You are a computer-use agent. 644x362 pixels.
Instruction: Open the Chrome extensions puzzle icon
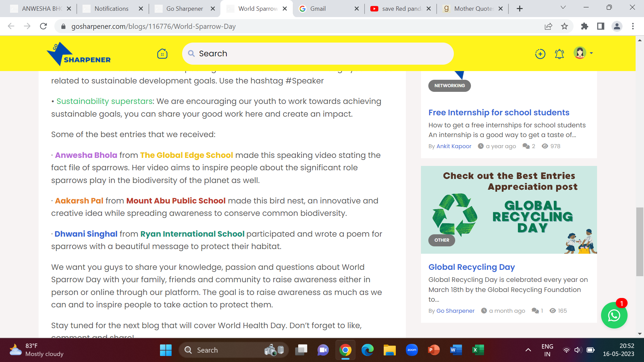584,26
